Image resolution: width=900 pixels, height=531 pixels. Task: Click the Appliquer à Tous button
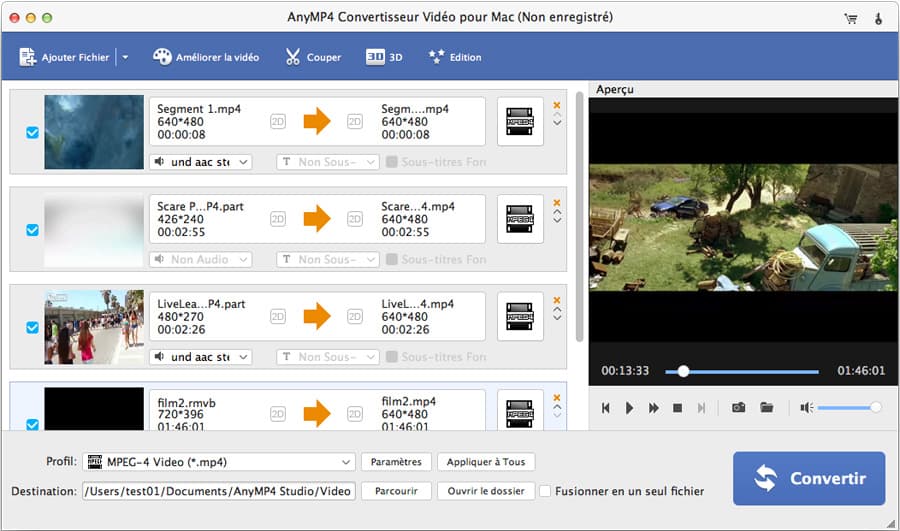tap(486, 462)
